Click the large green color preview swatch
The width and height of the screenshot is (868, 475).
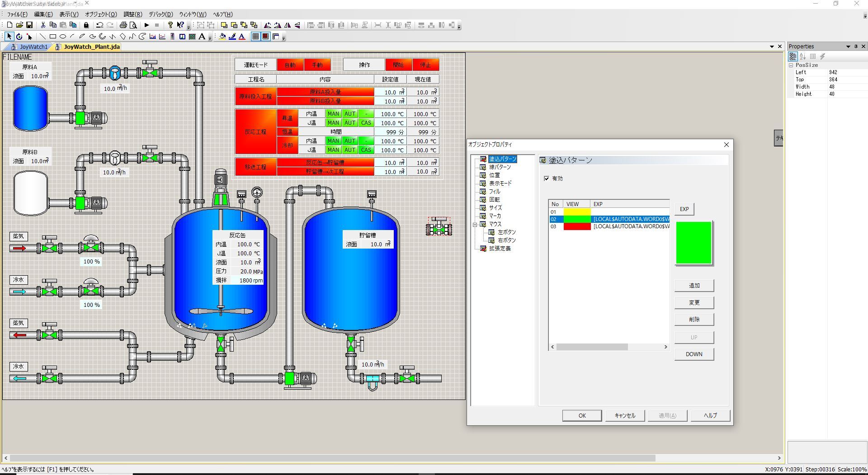tap(693, 243)
